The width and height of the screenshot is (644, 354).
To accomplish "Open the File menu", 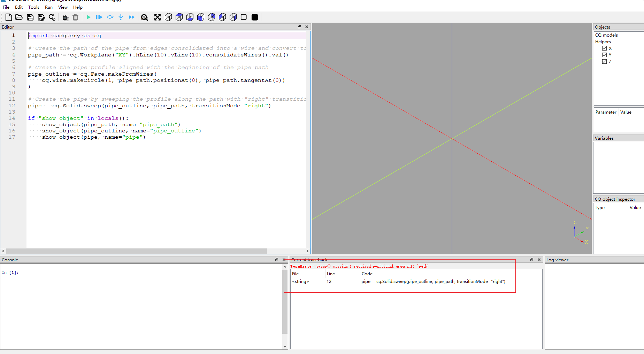I will click(x=6, y=7).
